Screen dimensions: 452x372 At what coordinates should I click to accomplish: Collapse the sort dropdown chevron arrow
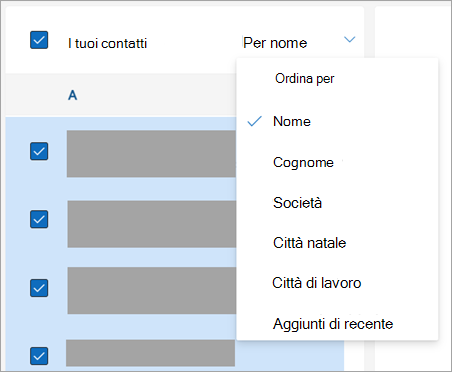(349, 40)
